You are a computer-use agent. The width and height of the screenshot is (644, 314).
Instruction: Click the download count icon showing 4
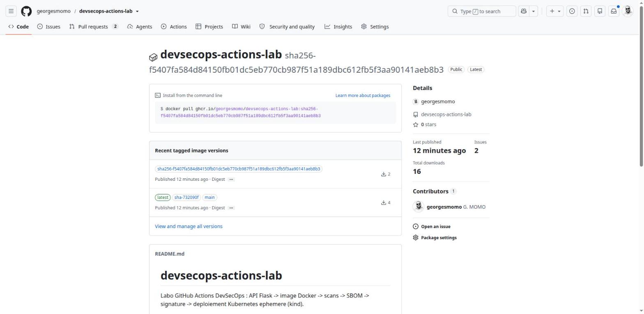click(x=384, y=203)
